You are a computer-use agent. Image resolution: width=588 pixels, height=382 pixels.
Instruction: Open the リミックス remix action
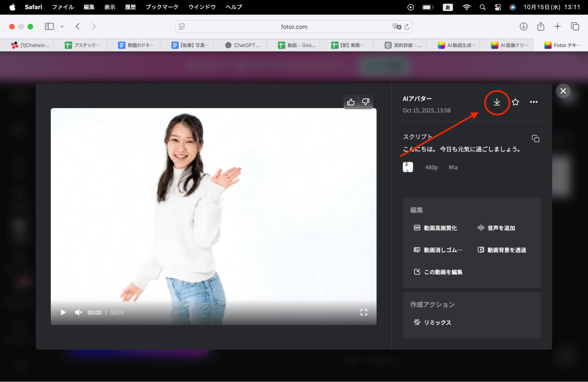437,322
